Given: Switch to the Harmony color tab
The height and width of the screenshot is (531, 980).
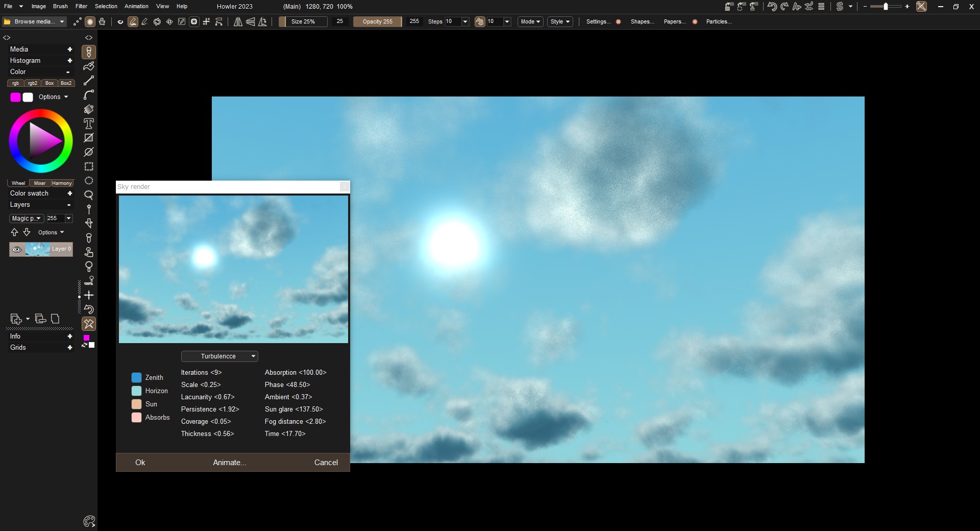Looking at the screenshot, I should pyautogui.click(x=62, y=183).
